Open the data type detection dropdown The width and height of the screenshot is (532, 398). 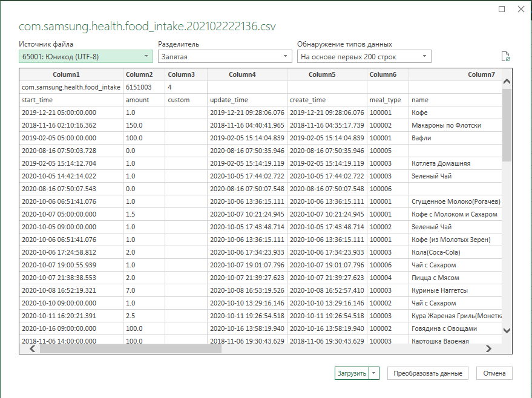point(364,56)
